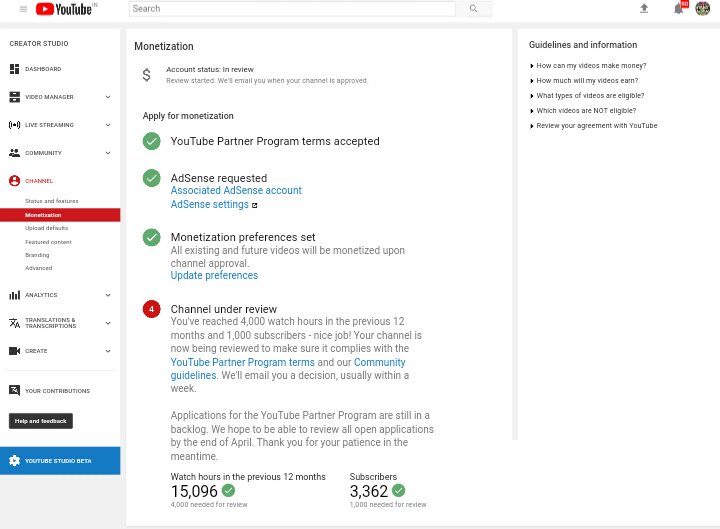The height and width of the screenshot is (529, 720).
Task: Click green check beside Monetization preferences set
Action: 152,237
